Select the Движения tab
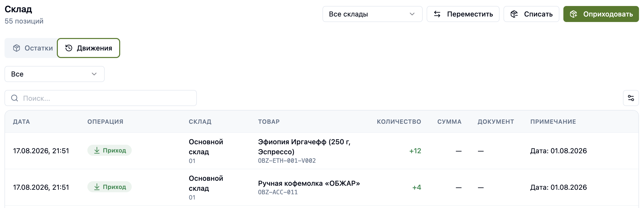This screenshot has height=208, width=644. (x=89, y=48)
